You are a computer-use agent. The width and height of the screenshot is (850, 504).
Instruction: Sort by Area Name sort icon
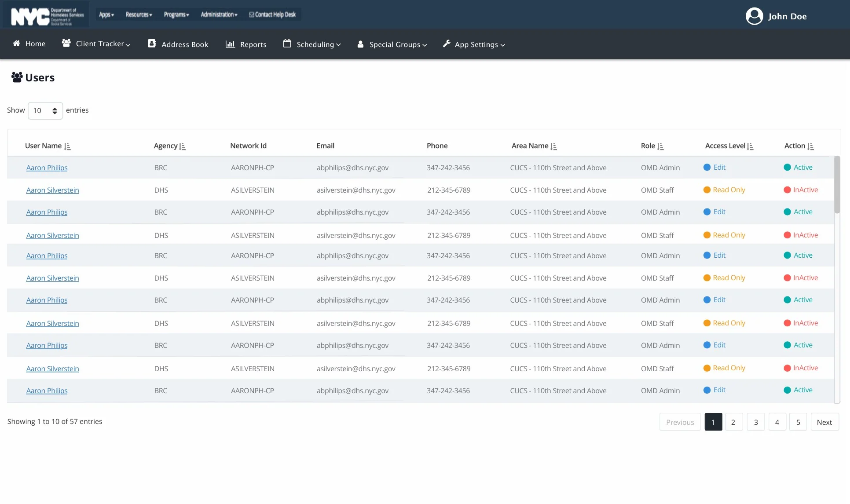tap(553, 146)
